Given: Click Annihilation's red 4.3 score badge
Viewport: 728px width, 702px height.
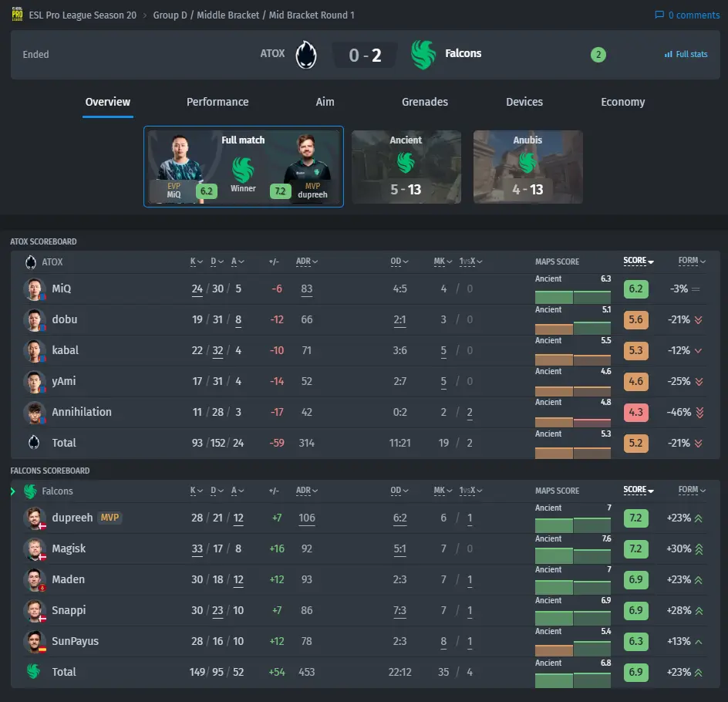Looking at the screenshot, I should (635, 412).
